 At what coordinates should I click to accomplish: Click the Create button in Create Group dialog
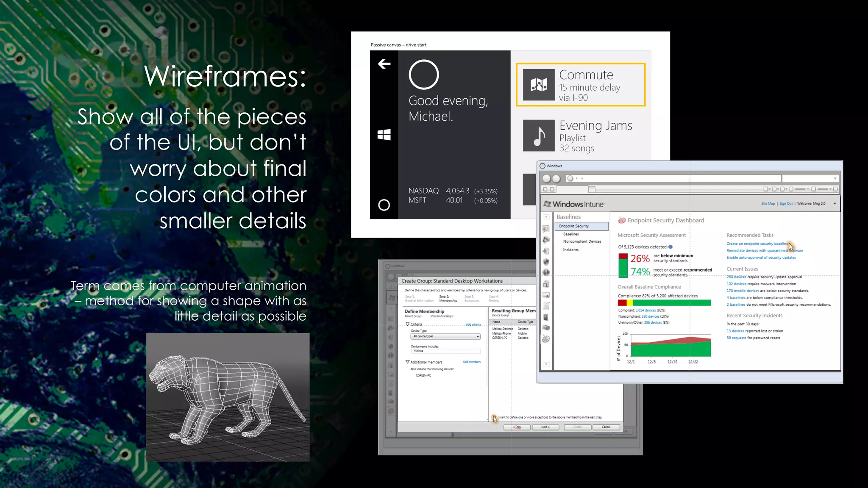(x=578, y=427)
